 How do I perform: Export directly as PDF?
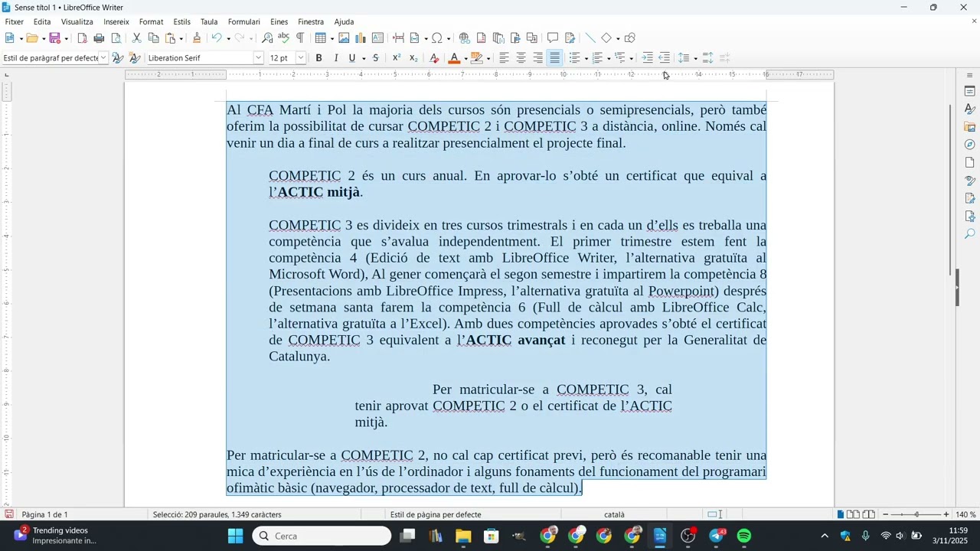(x=83, y=38)
